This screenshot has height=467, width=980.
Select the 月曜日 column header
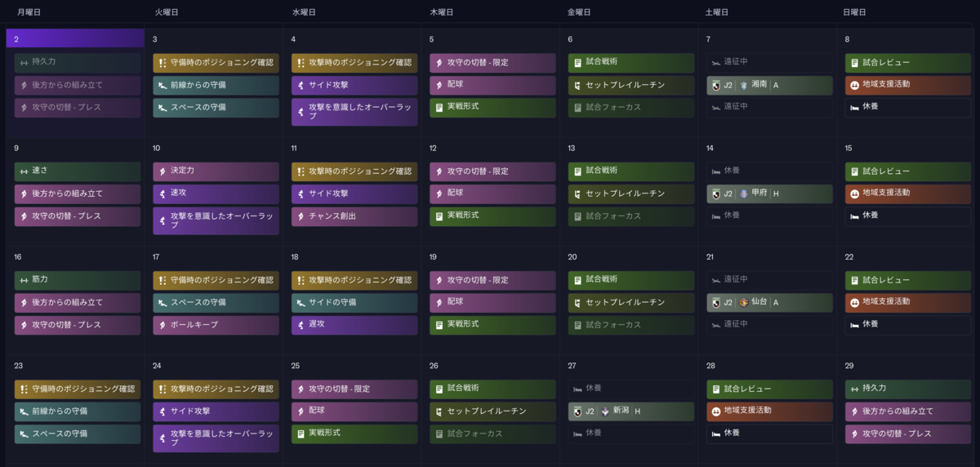[x=29, y=12]
